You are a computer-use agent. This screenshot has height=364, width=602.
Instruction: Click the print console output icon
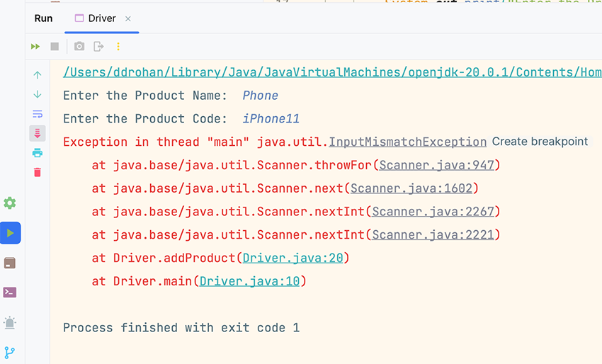38,153
